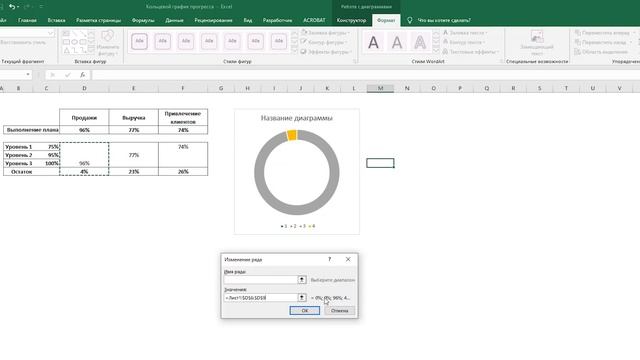The height and width of the screenshot is (360, 640).
Task: Click range selector icon for Имя ряда
Action: (x=302, y=280)
